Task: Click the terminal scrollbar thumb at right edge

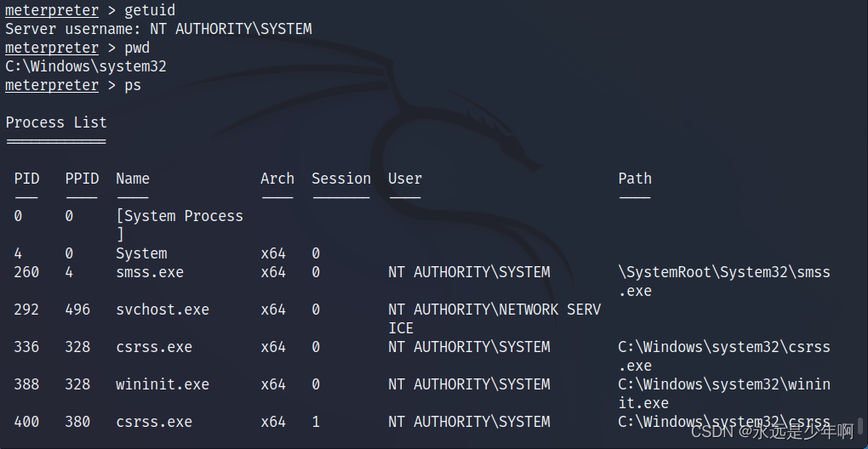Action: pos(861,426)
